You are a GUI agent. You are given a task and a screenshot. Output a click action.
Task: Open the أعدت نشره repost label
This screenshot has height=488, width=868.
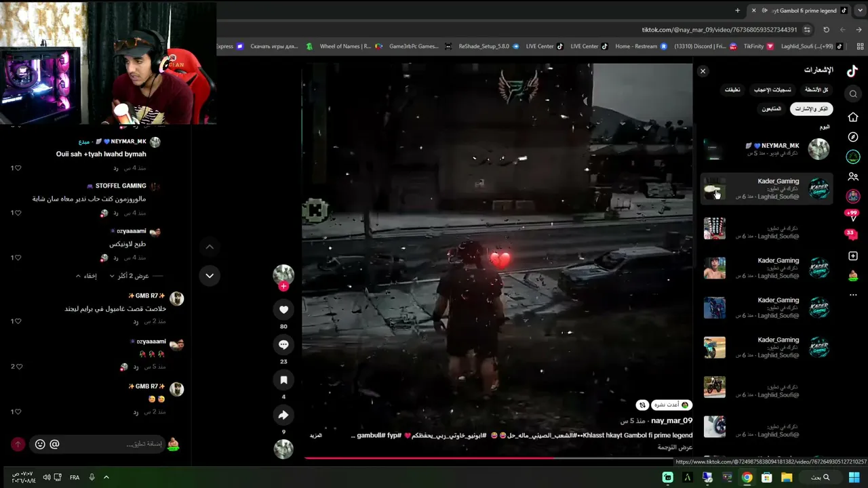click(671, 405)
